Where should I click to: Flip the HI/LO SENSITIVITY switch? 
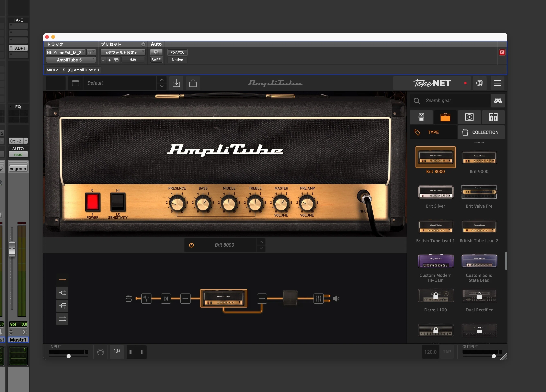118,202
